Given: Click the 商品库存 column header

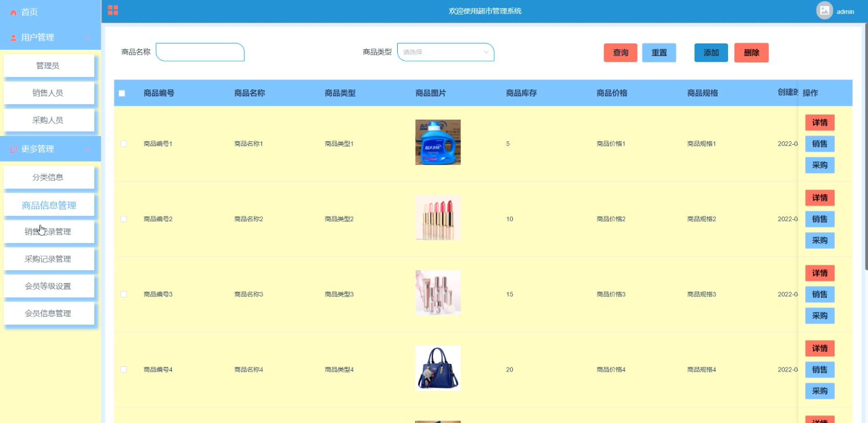Looking at the screenshot, I should pyautogui.click(x=522, y=93).
